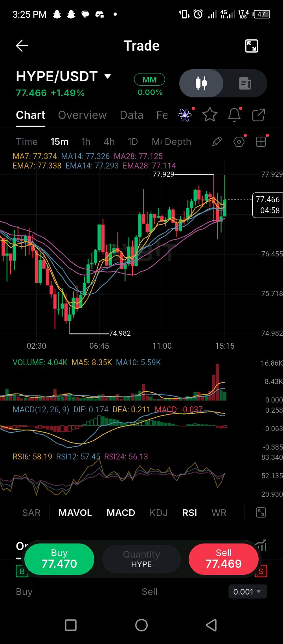Tap the 74.982 low price marker
283x644 pixels.
(x=119, y=333)
